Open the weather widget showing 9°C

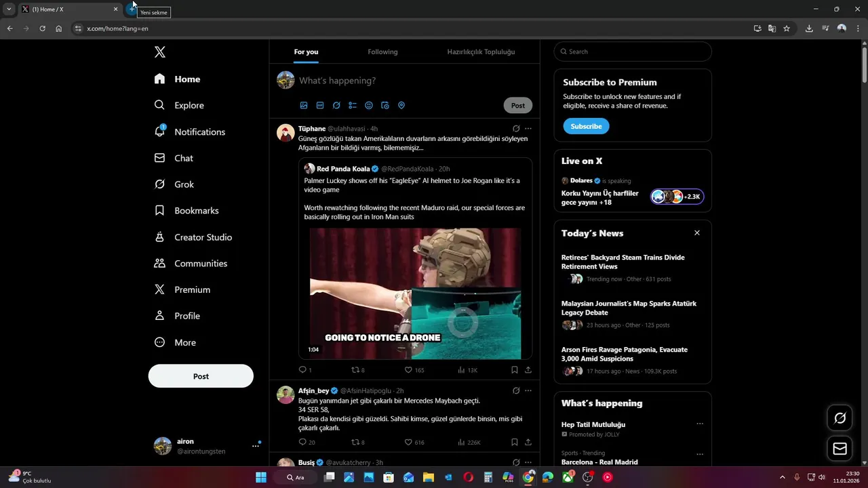30,477
